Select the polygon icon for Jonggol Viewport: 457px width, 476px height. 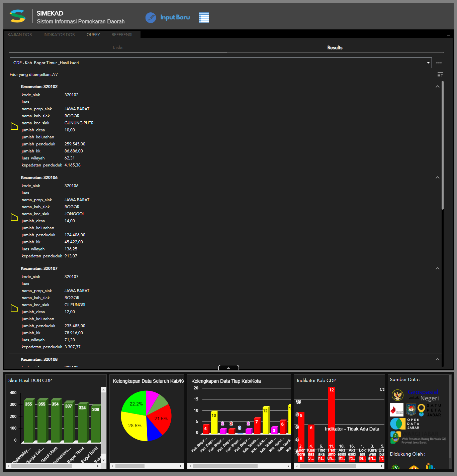click(14, 217)
